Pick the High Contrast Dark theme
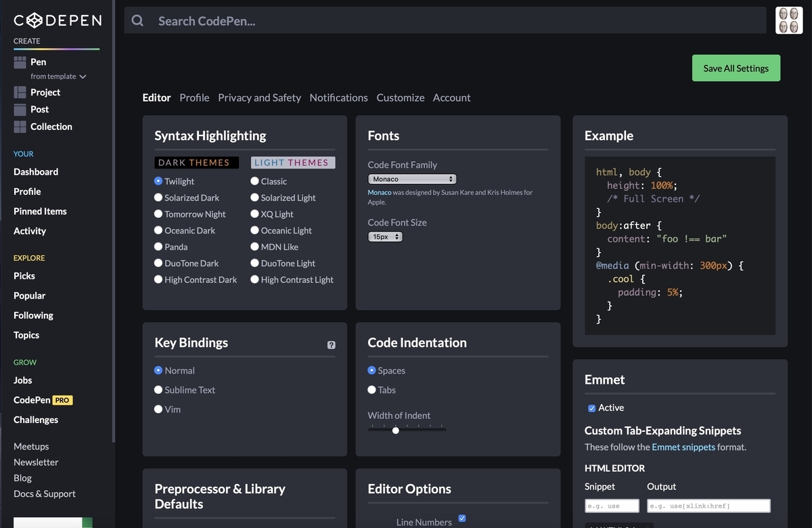 (x=158, y=279)
